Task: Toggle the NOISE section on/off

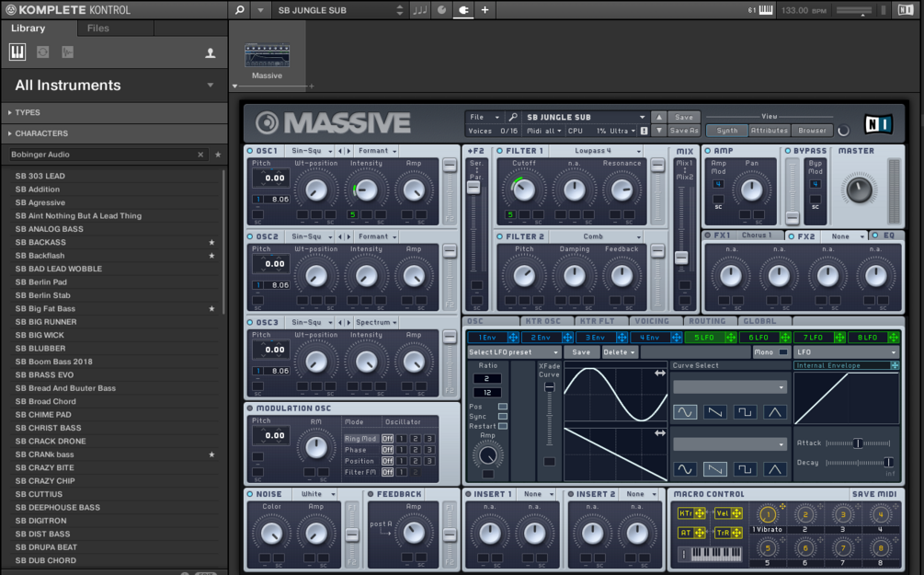Action: point(250,494)
